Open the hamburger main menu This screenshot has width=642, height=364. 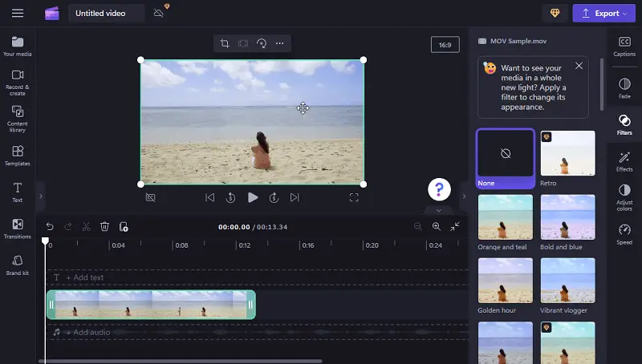pos(18,13)
